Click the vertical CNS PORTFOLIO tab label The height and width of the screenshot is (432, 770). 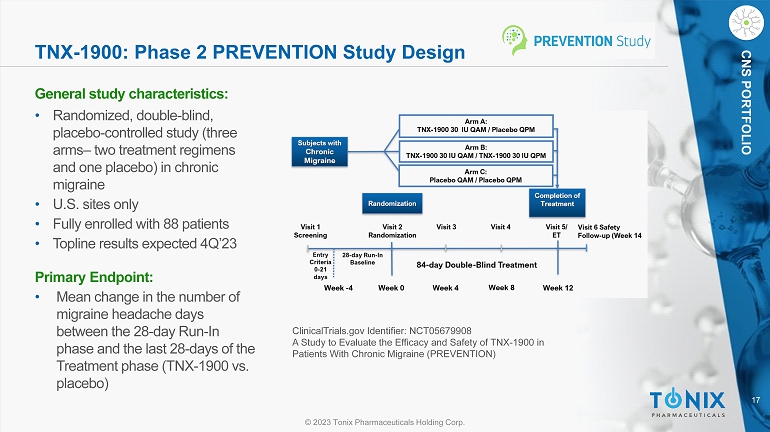click(x=746, y=98)
